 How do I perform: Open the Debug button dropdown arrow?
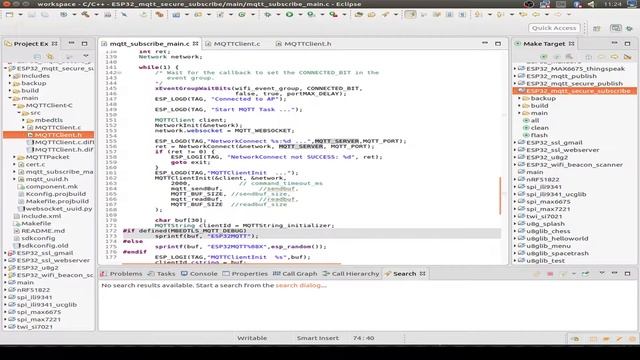[x=278, y=14]
